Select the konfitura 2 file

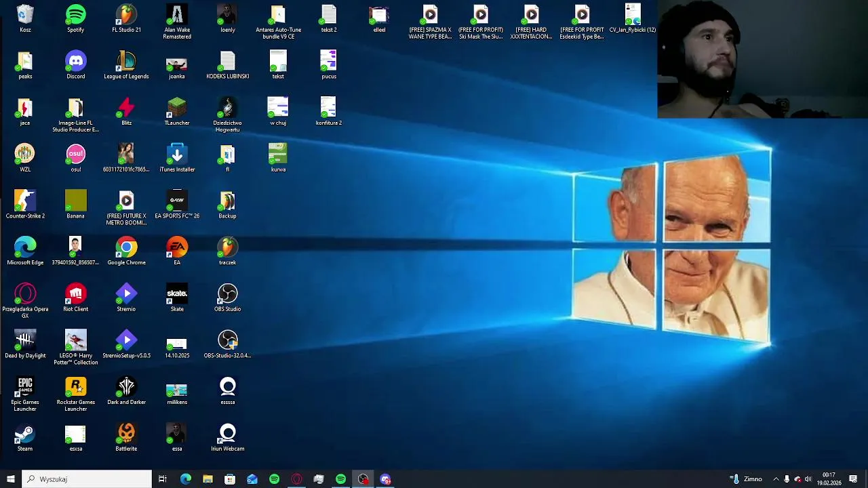[x=329, y=112]
